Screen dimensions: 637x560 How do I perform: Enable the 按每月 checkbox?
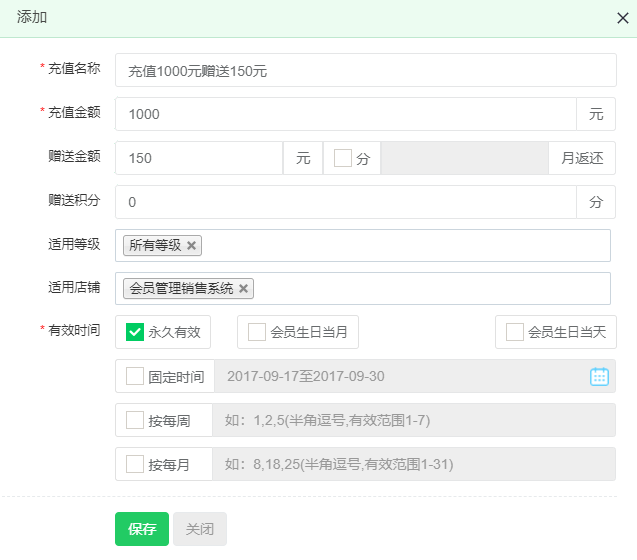click(135, 464)
